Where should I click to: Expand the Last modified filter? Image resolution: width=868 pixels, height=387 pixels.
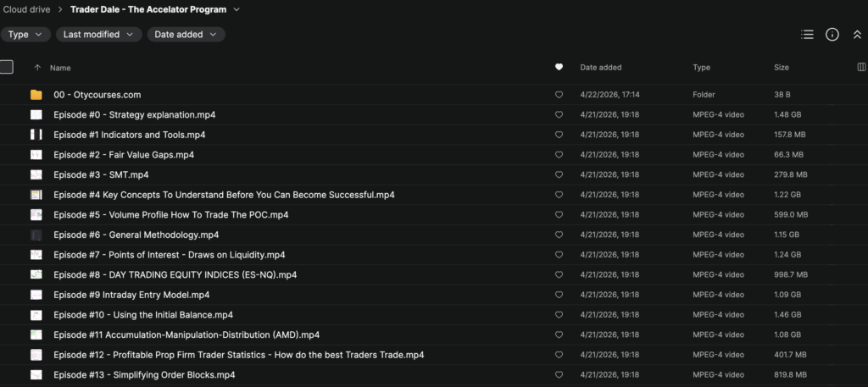(98, 34)
